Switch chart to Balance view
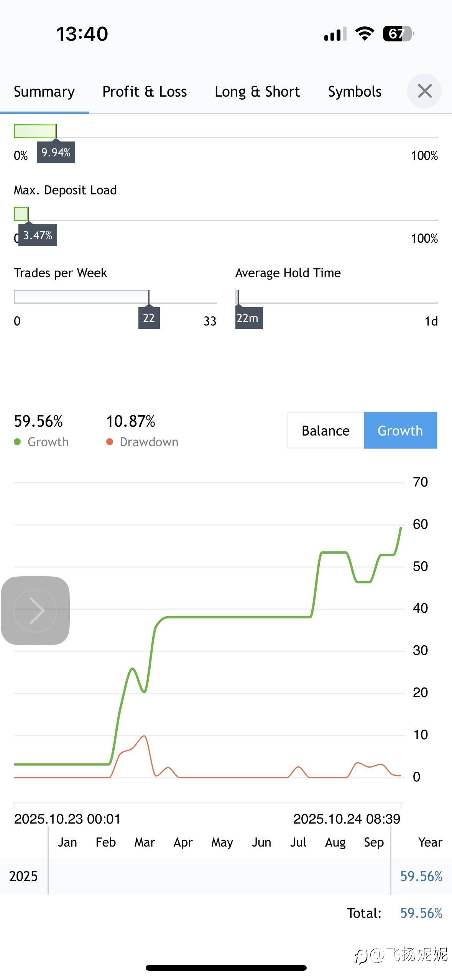452x980 pixels. click(x=325, y=431)
